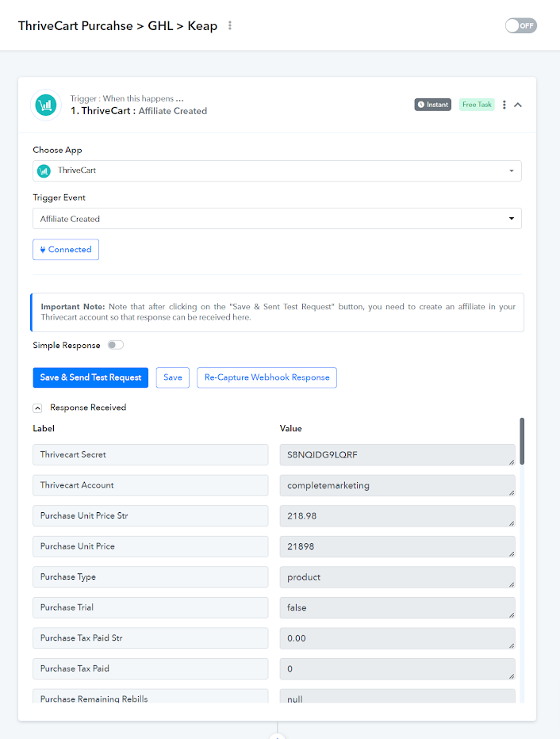560x739 pixels.
Task: Click the Value column header
Action: [290, 428]
